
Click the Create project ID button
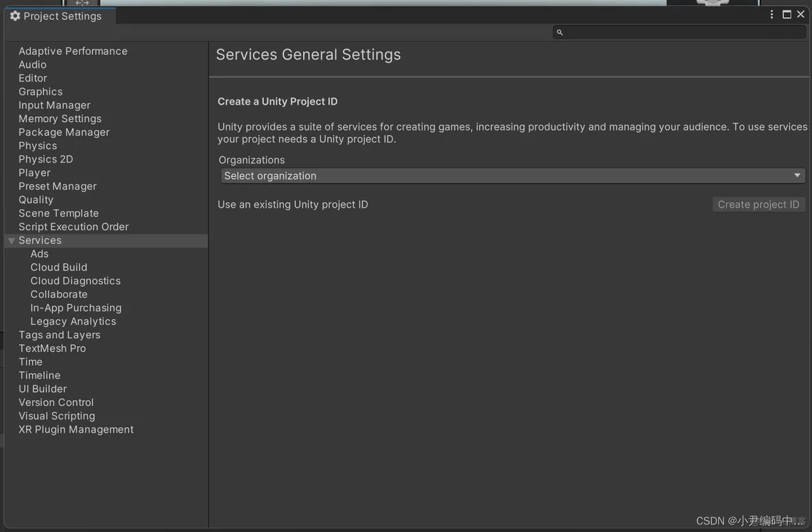[758, 204]
